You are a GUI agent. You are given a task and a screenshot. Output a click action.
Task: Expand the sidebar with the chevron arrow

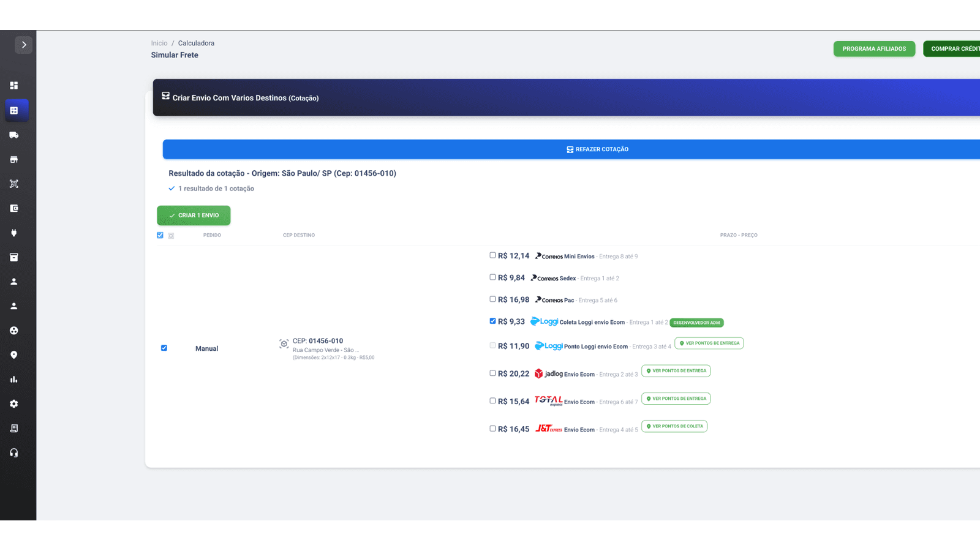point(23,45)
